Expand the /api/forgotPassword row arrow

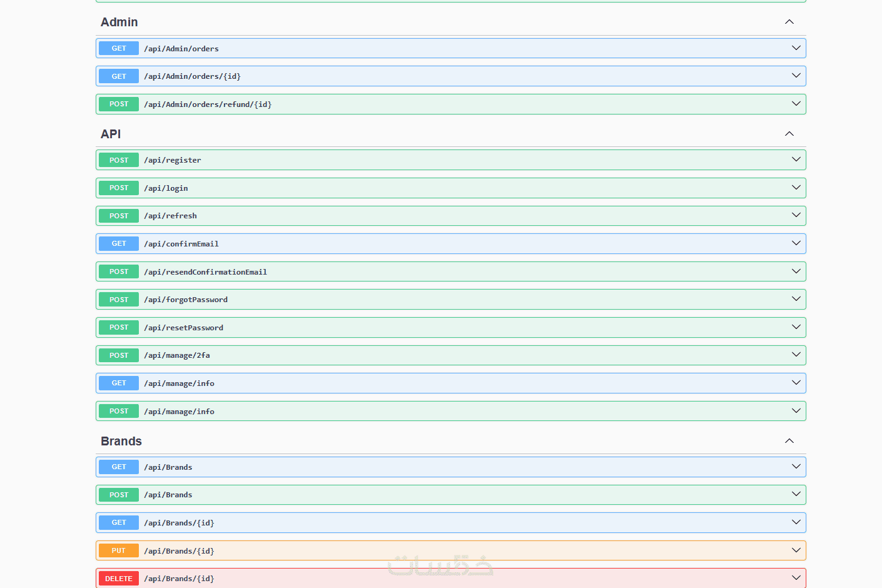796,299
